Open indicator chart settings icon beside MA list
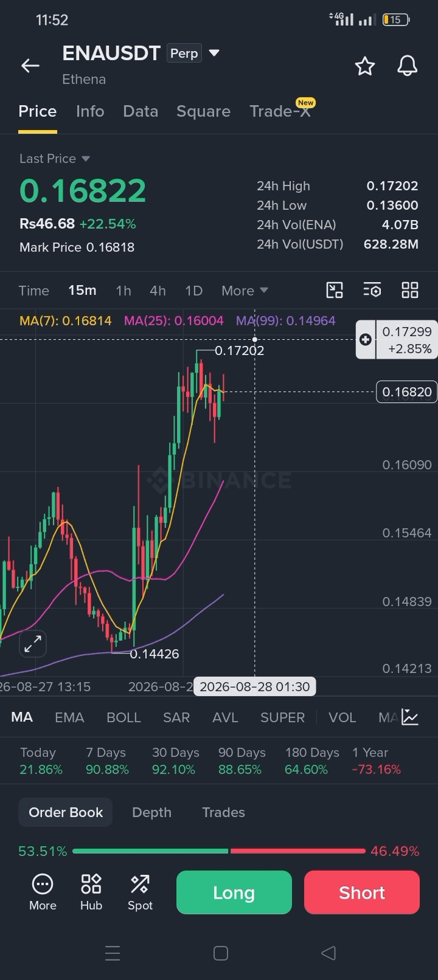The height and width of the screenshot is (980, 438). pos(411,717)
